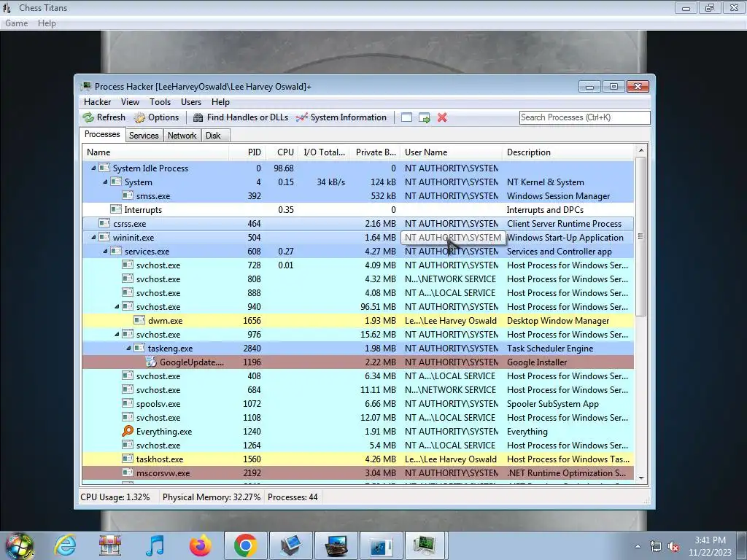
Task: Click the Everything.exe magnifier icon
Action: click(x=127, y=432)
